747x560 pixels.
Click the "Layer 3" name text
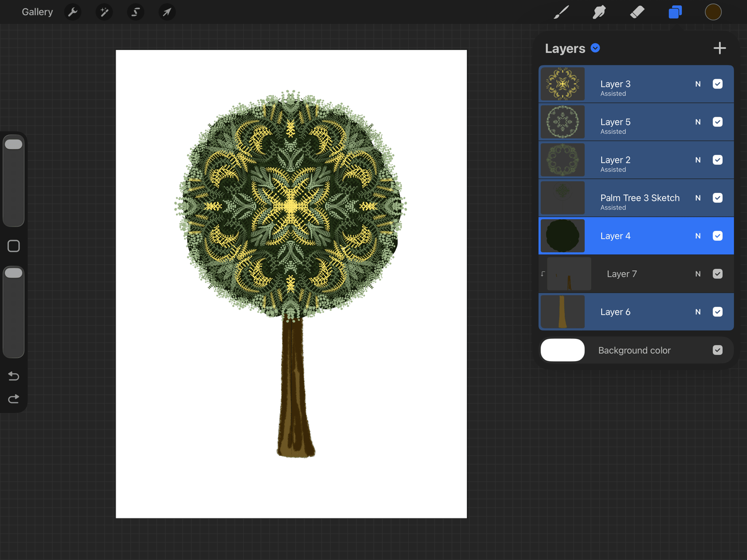[615, 84]
